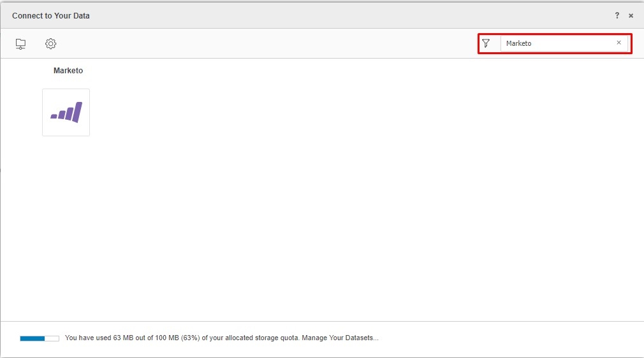Image resolution: width=644 pixels, height=358 pixels.
Task: Click the filter funnel icon
Action: coord(486,43)
